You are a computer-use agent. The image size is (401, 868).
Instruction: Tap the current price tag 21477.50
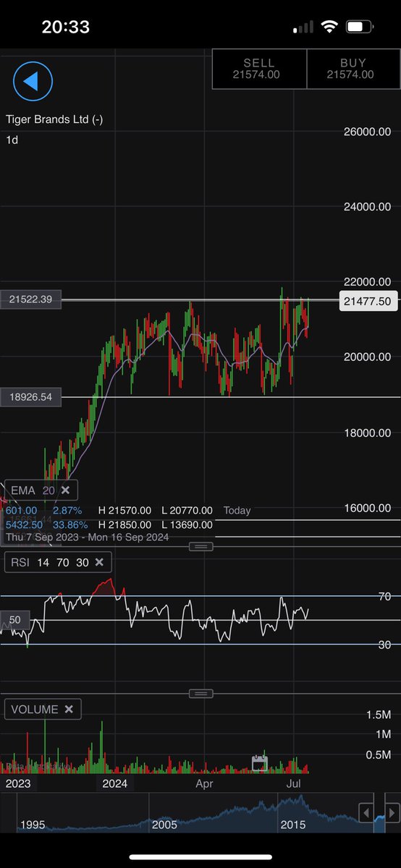point(368,302)
